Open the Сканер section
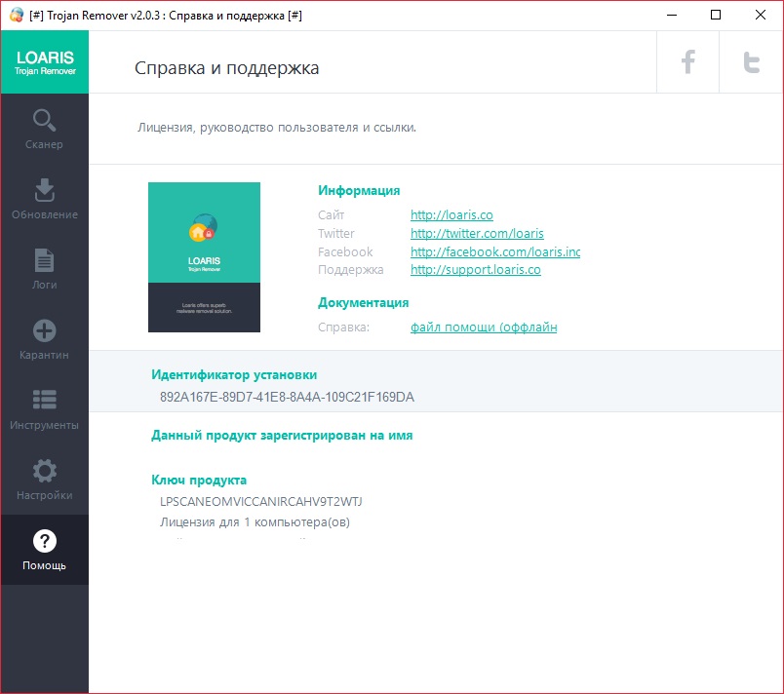784x694 pixels. point(45,129)
